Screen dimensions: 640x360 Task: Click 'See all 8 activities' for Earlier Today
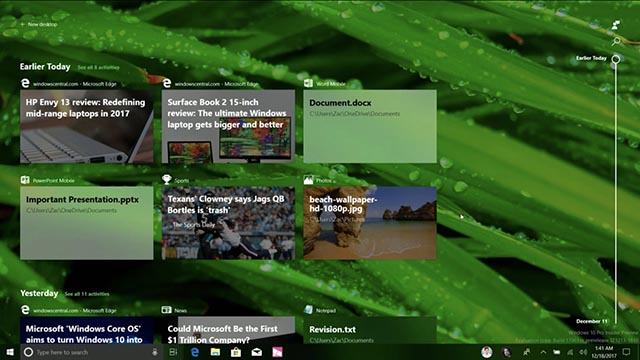[98, 67]
